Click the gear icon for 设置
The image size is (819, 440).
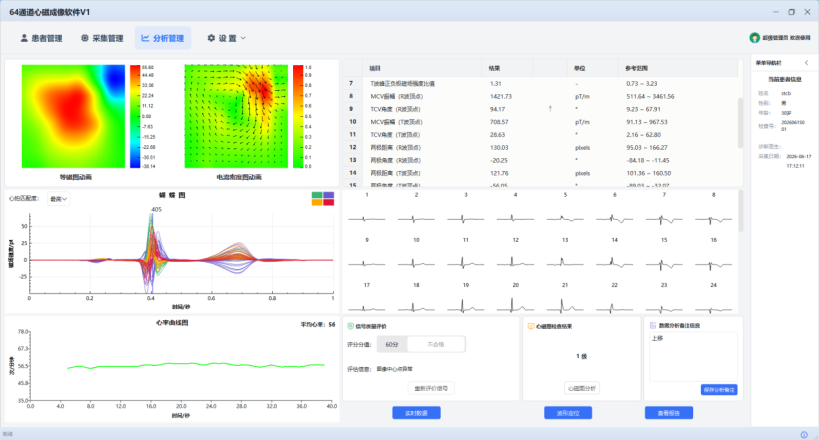coord(211,38)
